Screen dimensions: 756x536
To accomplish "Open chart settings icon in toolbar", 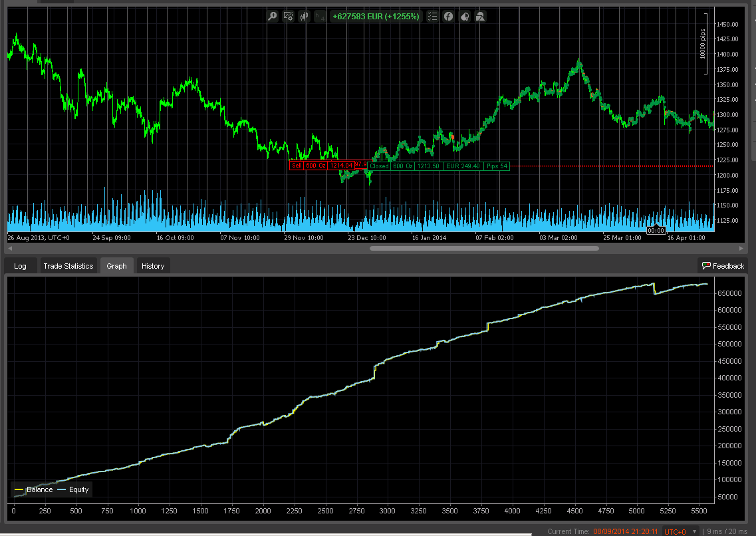I will tap(289, 17).
